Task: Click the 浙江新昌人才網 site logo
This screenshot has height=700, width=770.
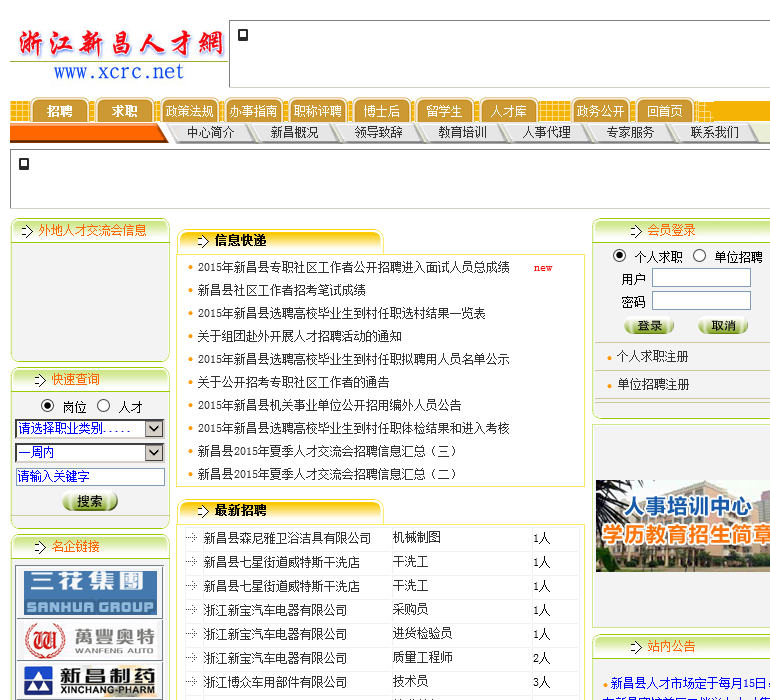Action: point(120,55)
